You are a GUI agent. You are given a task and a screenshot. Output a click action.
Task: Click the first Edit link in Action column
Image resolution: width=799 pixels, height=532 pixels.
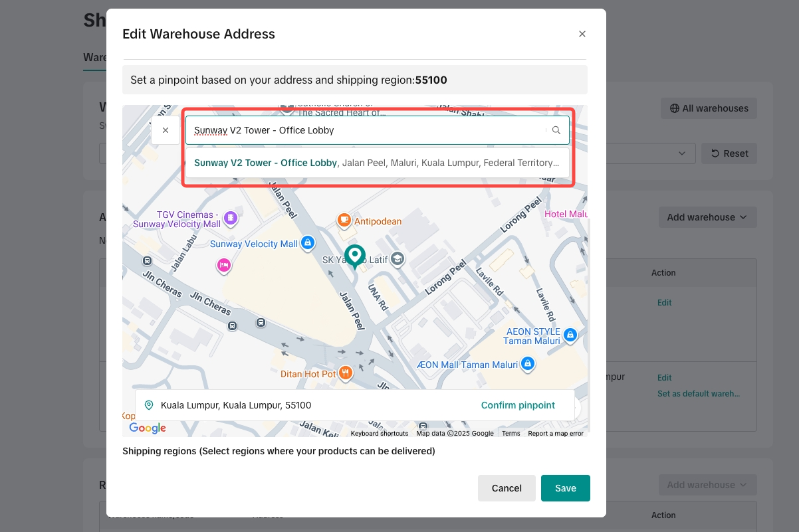tap(665, 302)
